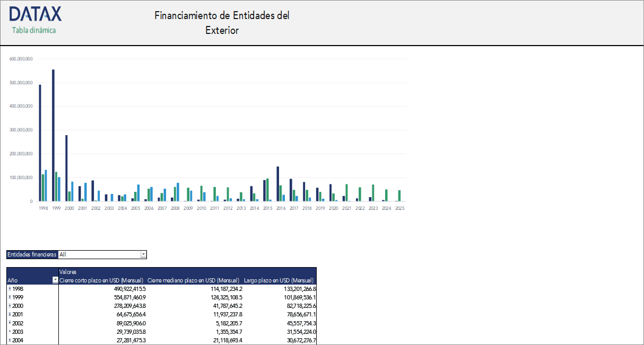Image resolution: width=644 pixels, height=345 pixels.
Task: Click the chart title text
Action: pos(221,23)
